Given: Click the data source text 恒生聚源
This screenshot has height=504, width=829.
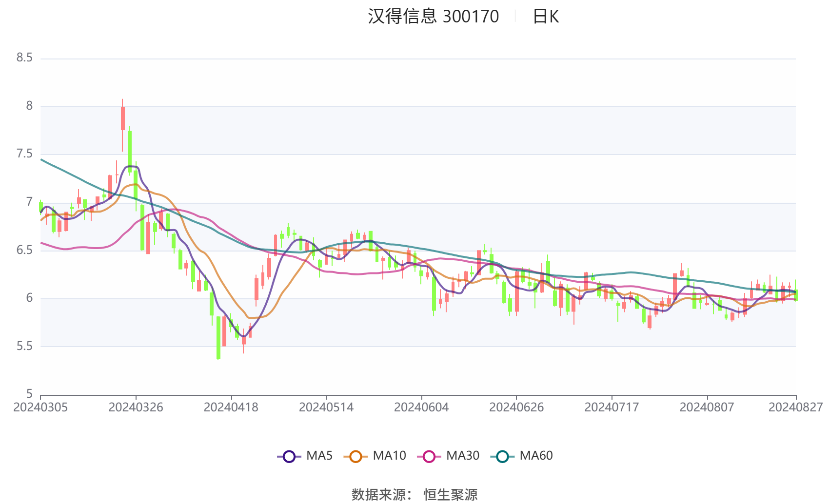Looking at the screenshot, I should pyautogui.click(x=451, y=495).
